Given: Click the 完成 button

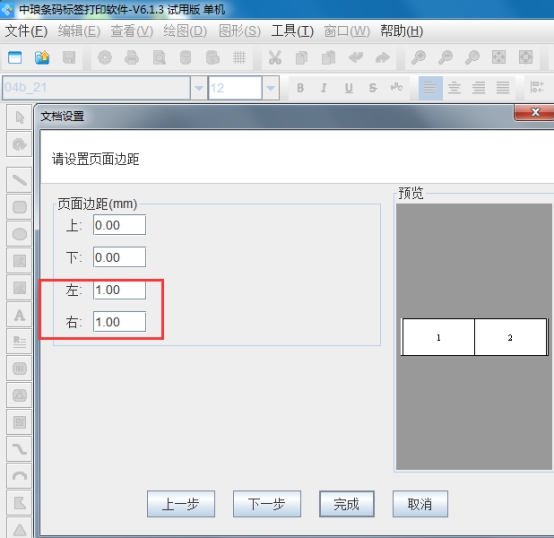Looking at the screenshot, I should point(347,504).
